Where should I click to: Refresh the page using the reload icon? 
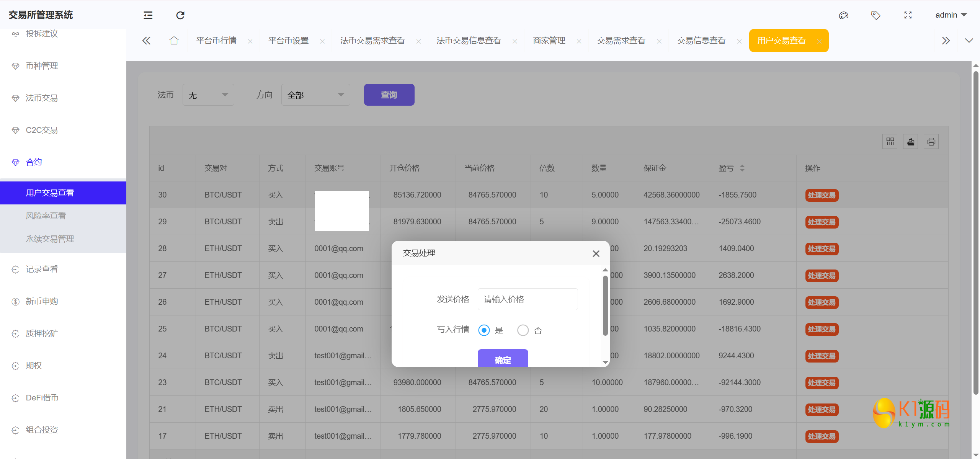(180, 15)
